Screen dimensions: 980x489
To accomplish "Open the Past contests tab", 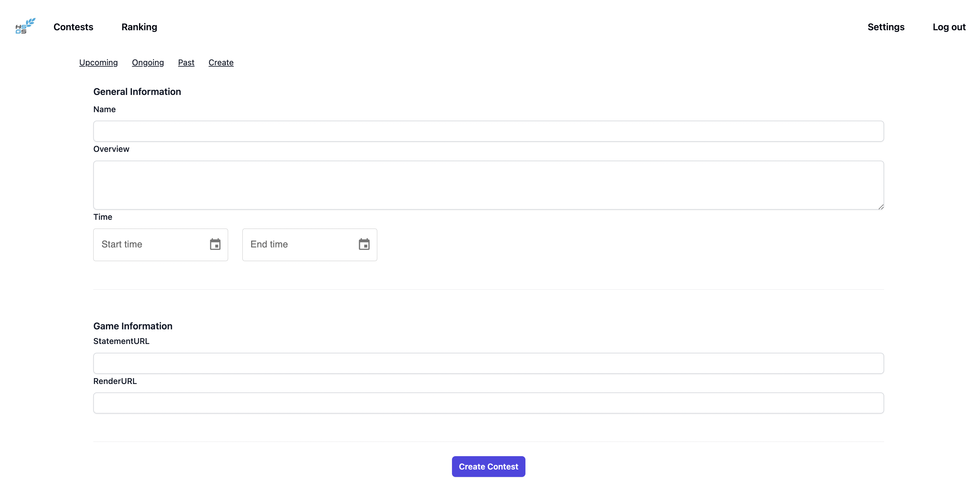I will coord(186,62).
